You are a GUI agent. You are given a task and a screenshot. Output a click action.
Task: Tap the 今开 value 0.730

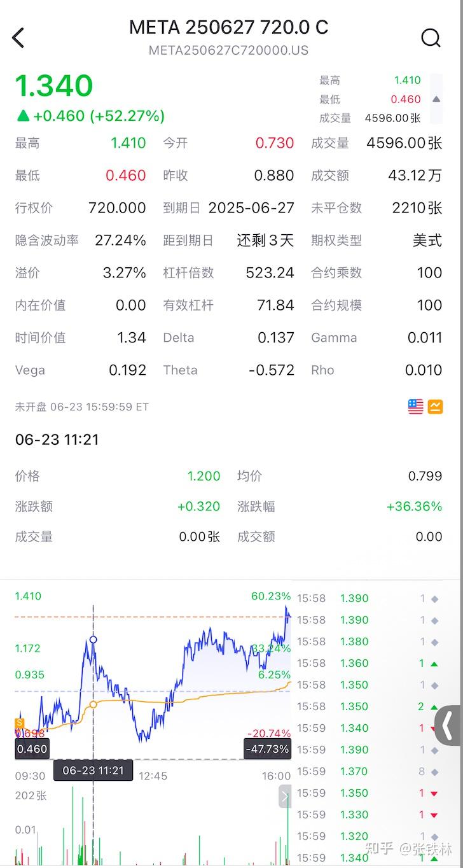point(275,143)
